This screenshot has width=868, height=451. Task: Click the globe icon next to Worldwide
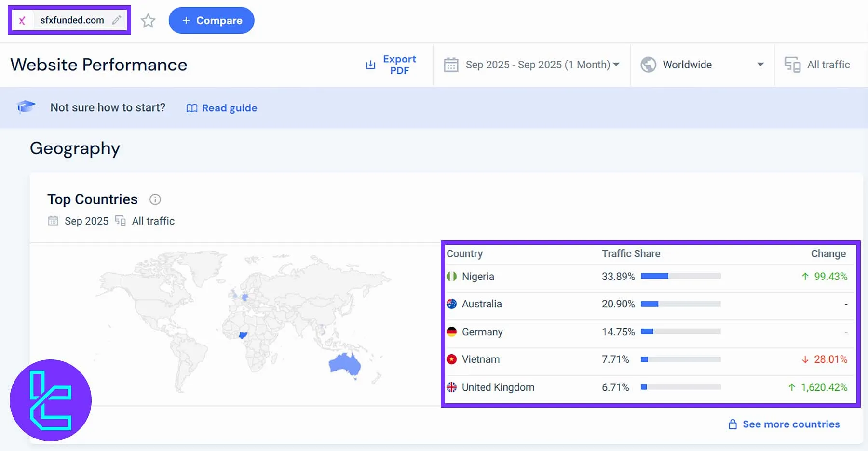click(649, 64)
